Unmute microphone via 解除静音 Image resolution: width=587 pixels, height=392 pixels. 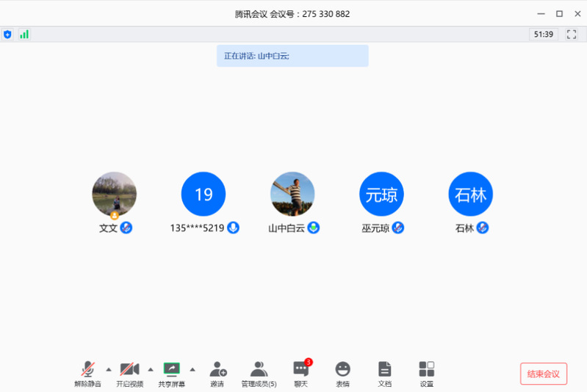coord(88,369)
